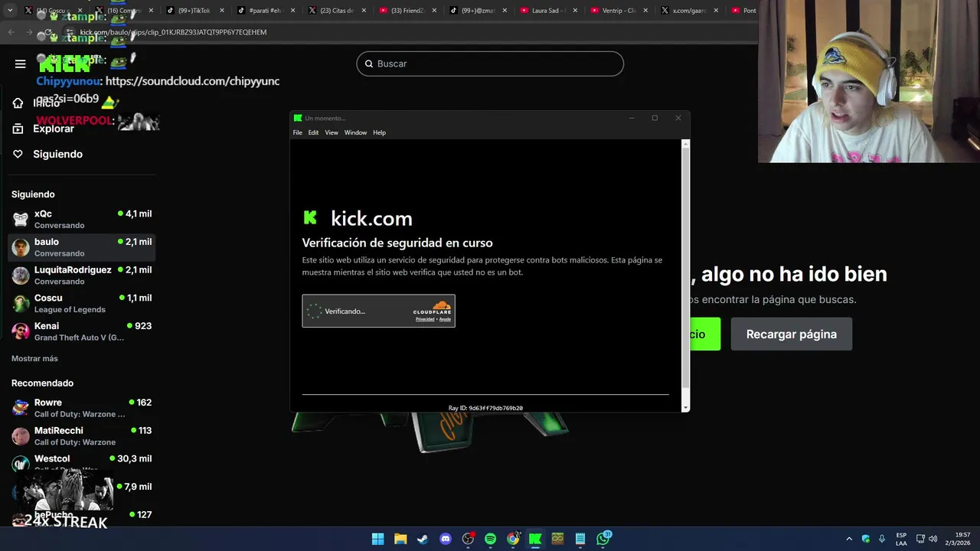Click the Explorar sidebar icon
This screenshot has width=980, height=551.
point(18,129)
